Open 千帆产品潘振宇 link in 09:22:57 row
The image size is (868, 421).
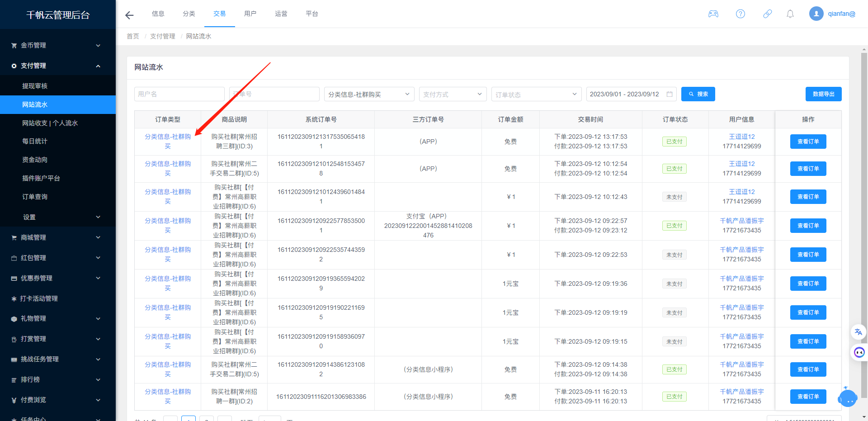tap(742, 221)
